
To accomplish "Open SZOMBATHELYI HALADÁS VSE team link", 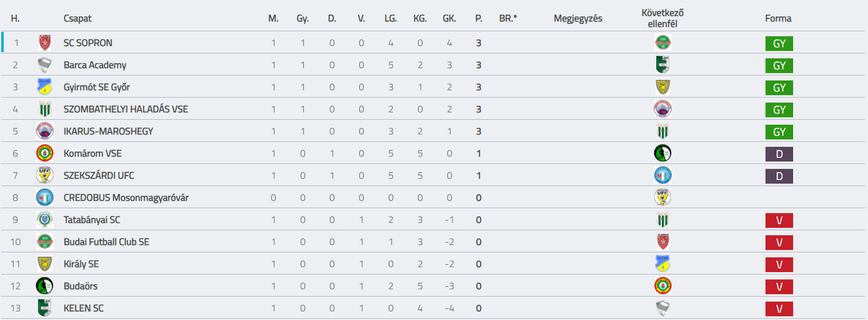I will point(126,109).
